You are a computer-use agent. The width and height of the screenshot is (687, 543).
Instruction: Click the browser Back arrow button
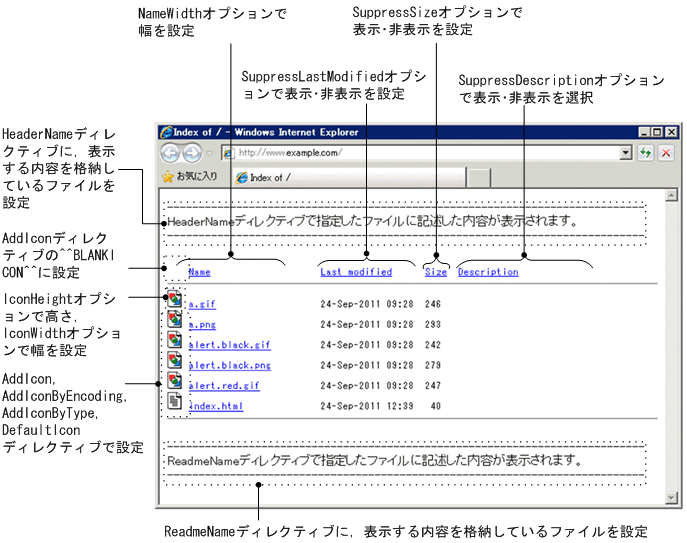tap(170, 153)
